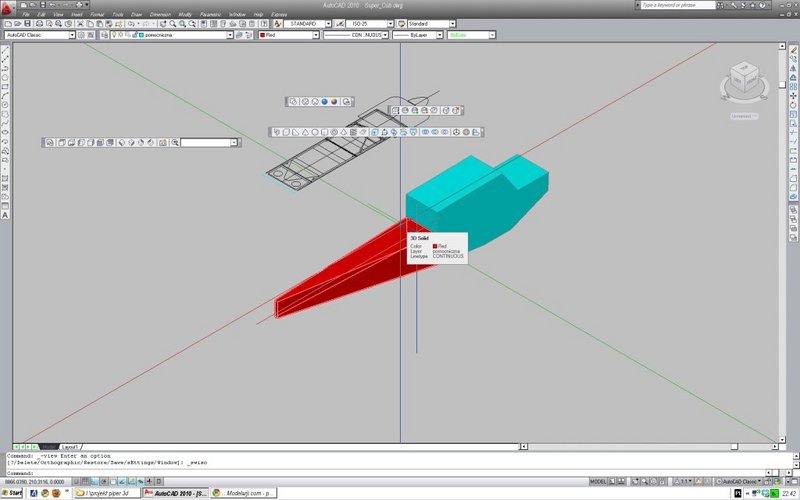Click the Help question mark icon
Image resolution: width=800 pixels, height=500 pixels.
coord(763,5)
